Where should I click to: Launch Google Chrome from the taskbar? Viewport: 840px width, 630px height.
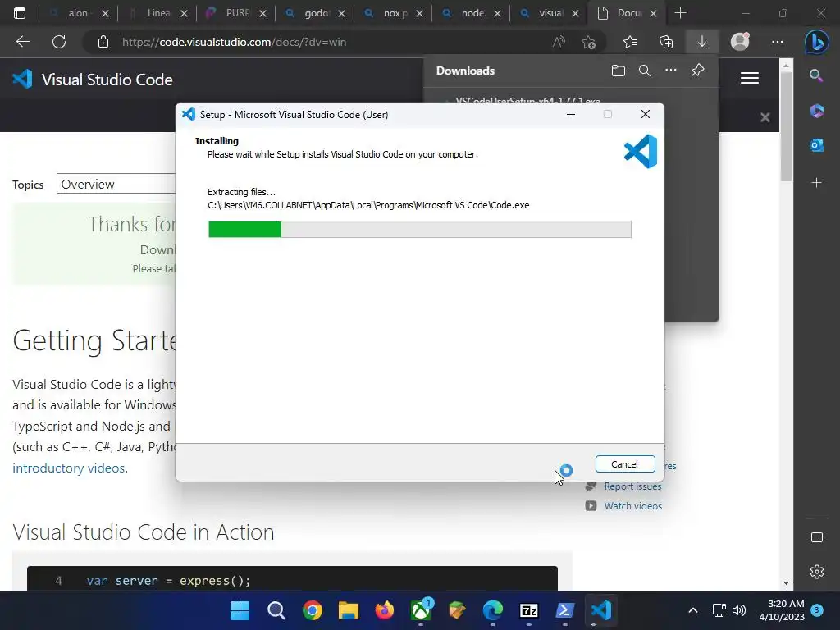313,610
